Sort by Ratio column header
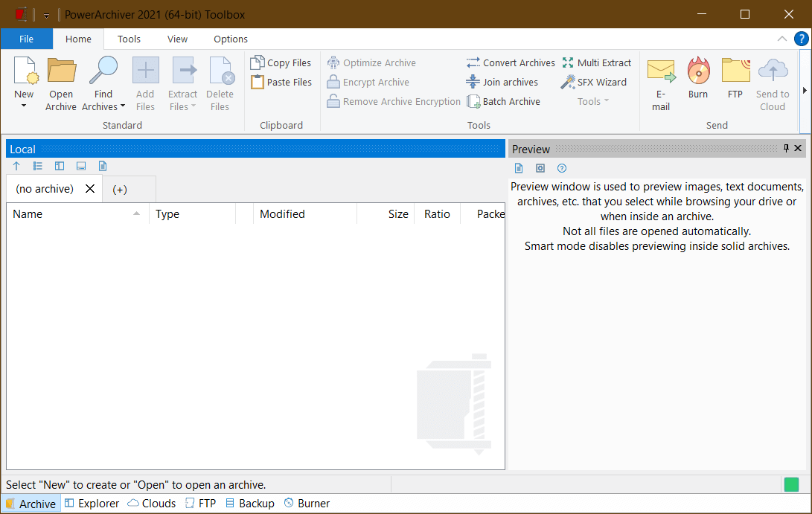The width and height of the screenshot is (812, 514). coord(437,214)
